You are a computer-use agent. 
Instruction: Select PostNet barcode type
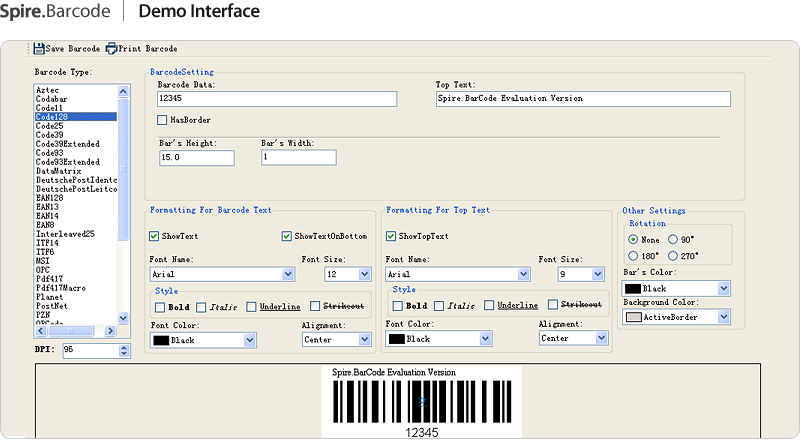coord(52,306)
